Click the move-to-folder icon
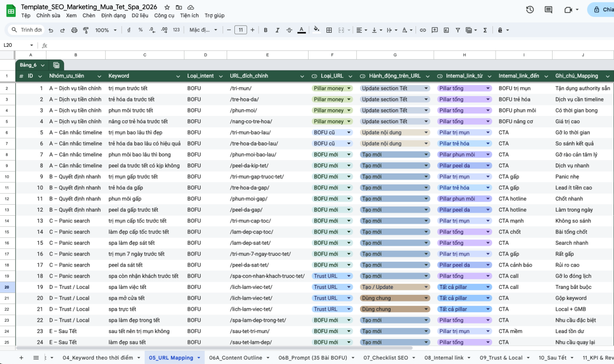This screenshot has height=364, width=614. 179,7
